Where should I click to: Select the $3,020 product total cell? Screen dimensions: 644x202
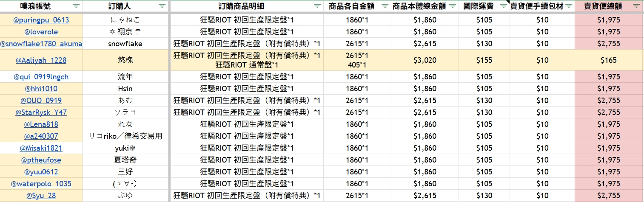coord(425,60)
